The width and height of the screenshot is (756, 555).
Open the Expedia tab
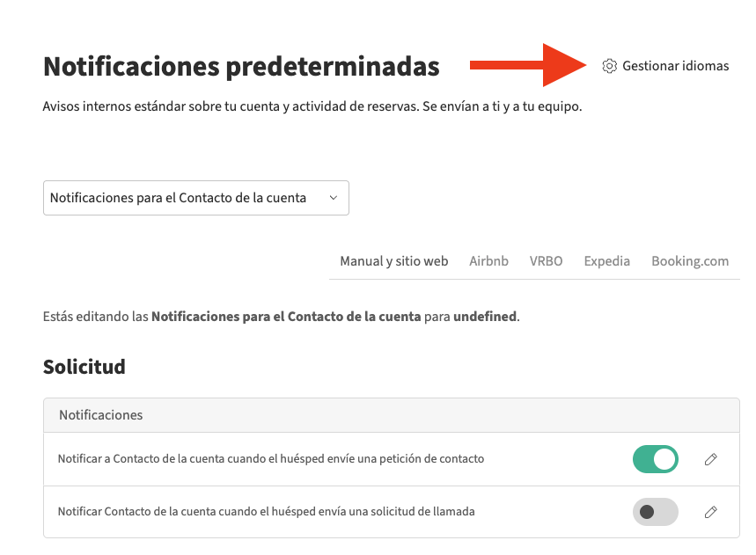click(x=606, y=261)
